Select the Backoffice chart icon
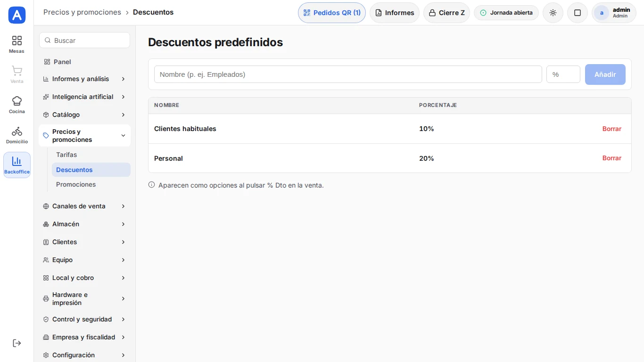Viewport: 644px width, 362px height. [17, 165]
